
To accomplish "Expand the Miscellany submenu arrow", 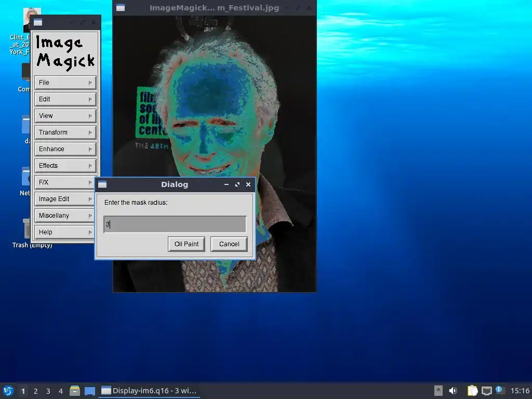I will pyautogui.click(x=90, y=216).
